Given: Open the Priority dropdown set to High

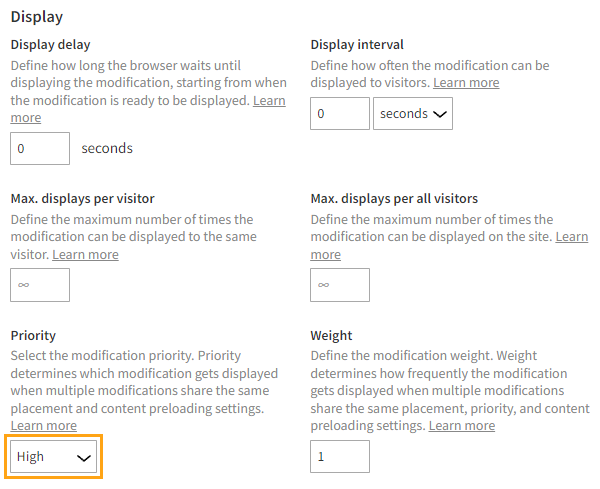Looking at the screenshot, I should tap(55, 457).
